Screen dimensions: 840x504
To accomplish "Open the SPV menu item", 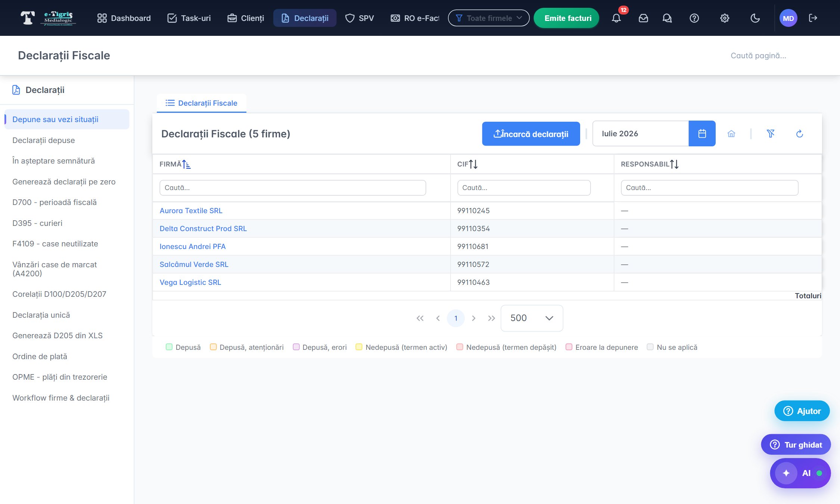I will (x=360, y=18).
